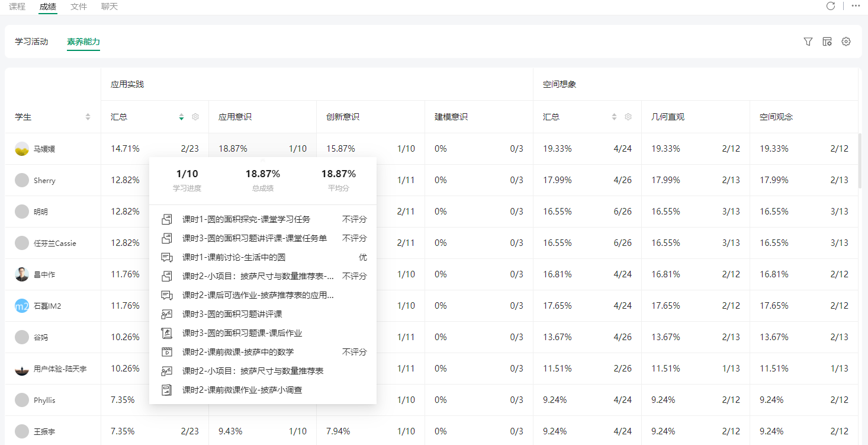Click icon of 课时3-圆的面积习题讲评课 row
Viewport: 868px width, 445px height.
[167, 314]
